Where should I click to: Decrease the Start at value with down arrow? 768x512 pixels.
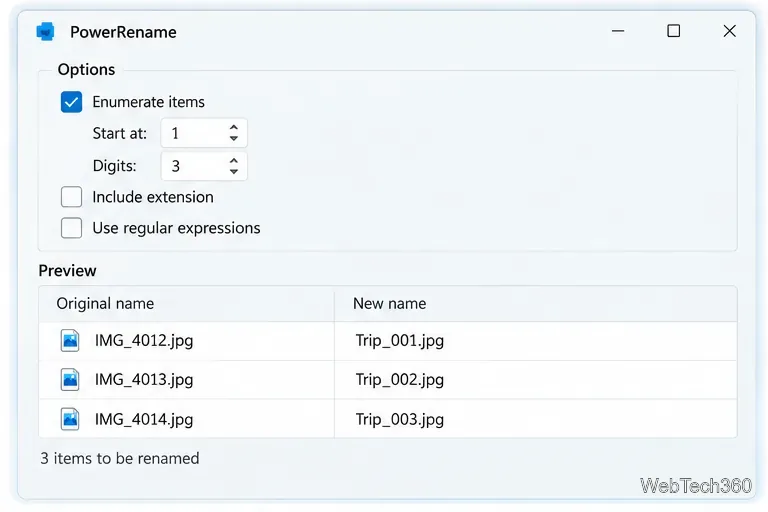coord(234,139)
